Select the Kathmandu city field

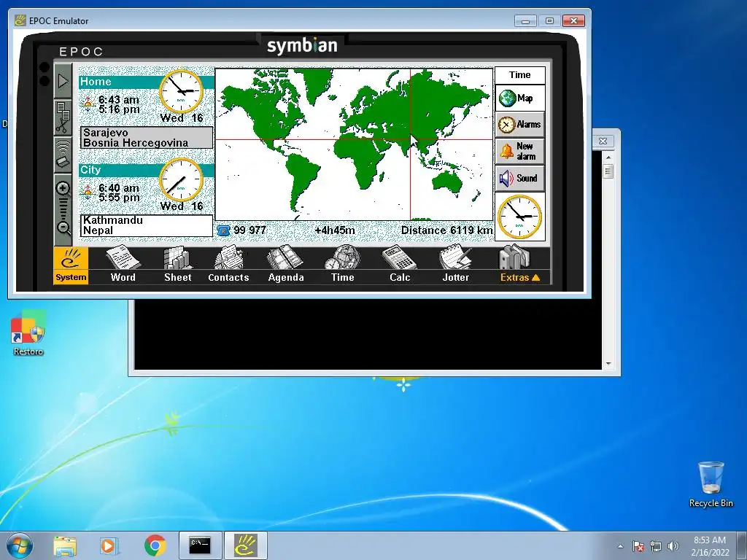[x=146, y=225]
